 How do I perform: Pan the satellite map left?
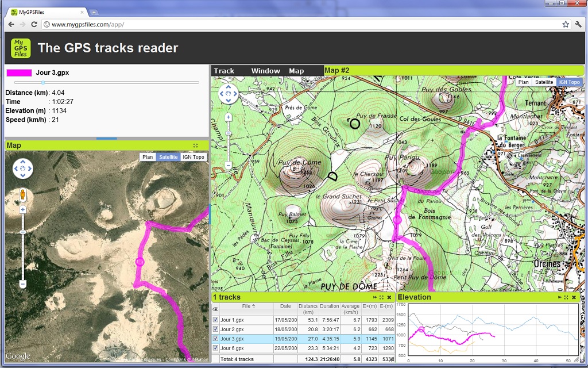click(x=16, y=168)
